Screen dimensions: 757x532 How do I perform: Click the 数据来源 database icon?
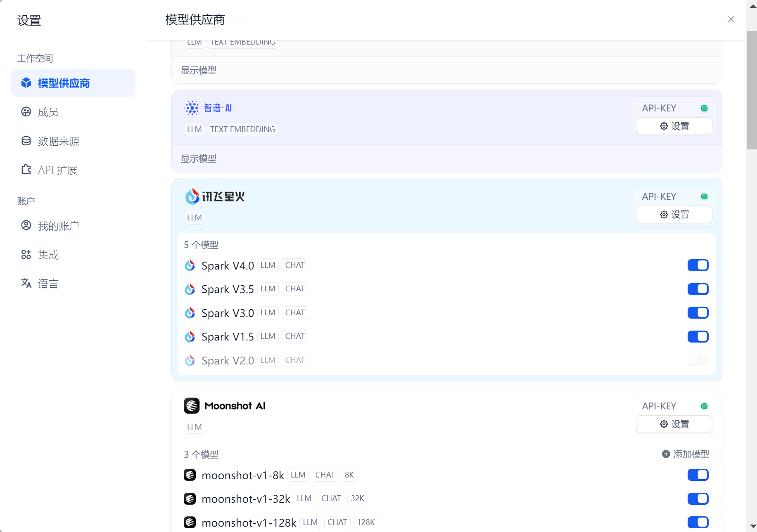point(26,141)
